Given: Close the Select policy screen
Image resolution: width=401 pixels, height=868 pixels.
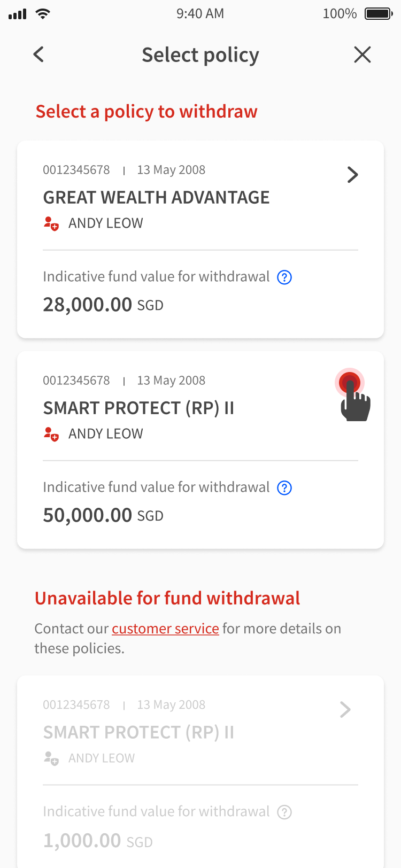Looking at the screenshot, I should (363, 55).
